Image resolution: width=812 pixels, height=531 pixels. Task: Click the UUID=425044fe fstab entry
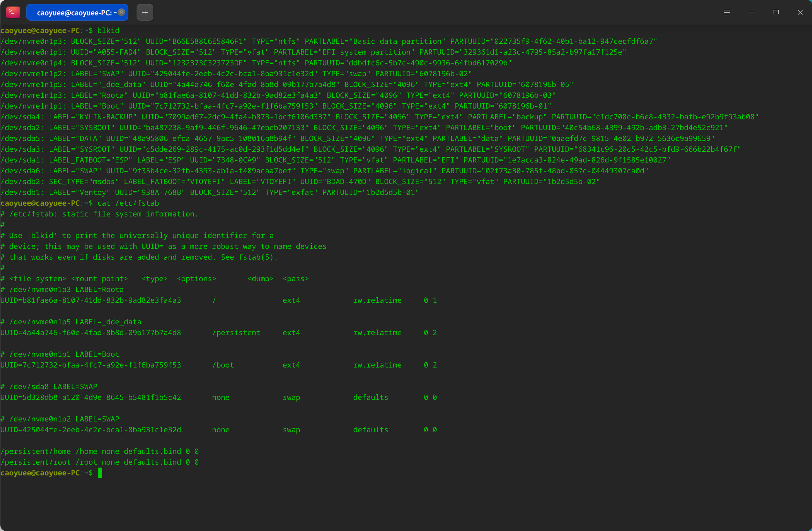coord(91,430)
